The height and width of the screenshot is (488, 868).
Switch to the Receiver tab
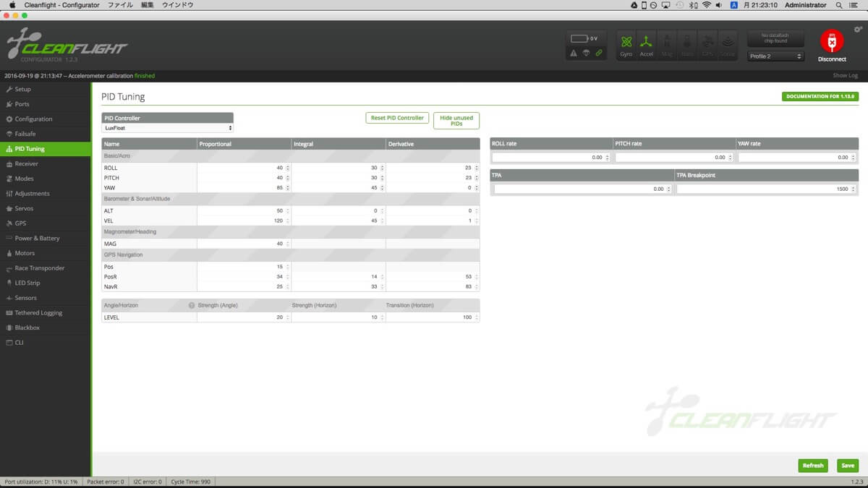tap(46, 164)
